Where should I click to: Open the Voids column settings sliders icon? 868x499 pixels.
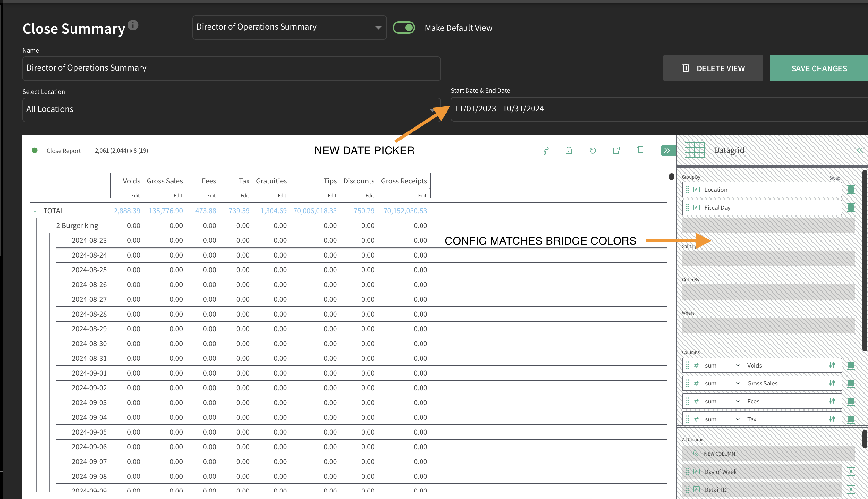pyautogui.click(x=832, y=365)
